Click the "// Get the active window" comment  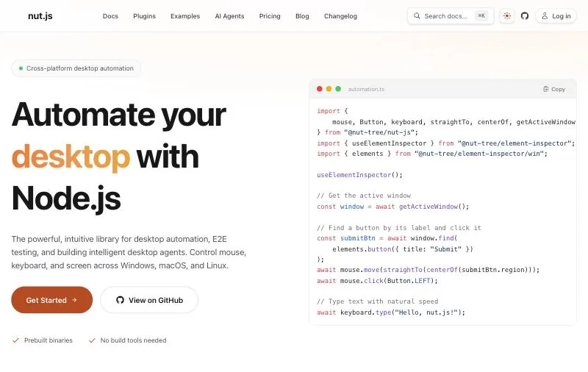click(364, 196)
